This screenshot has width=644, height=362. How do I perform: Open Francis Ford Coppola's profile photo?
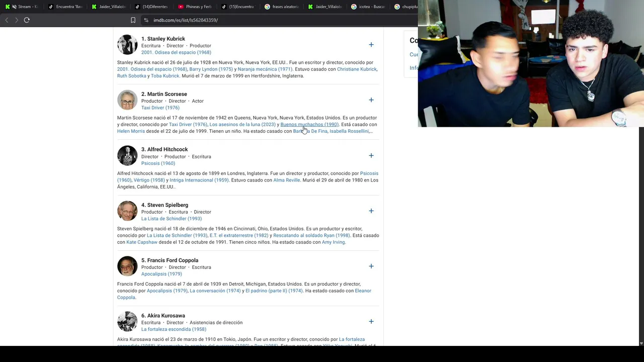[x=127, y=266]
